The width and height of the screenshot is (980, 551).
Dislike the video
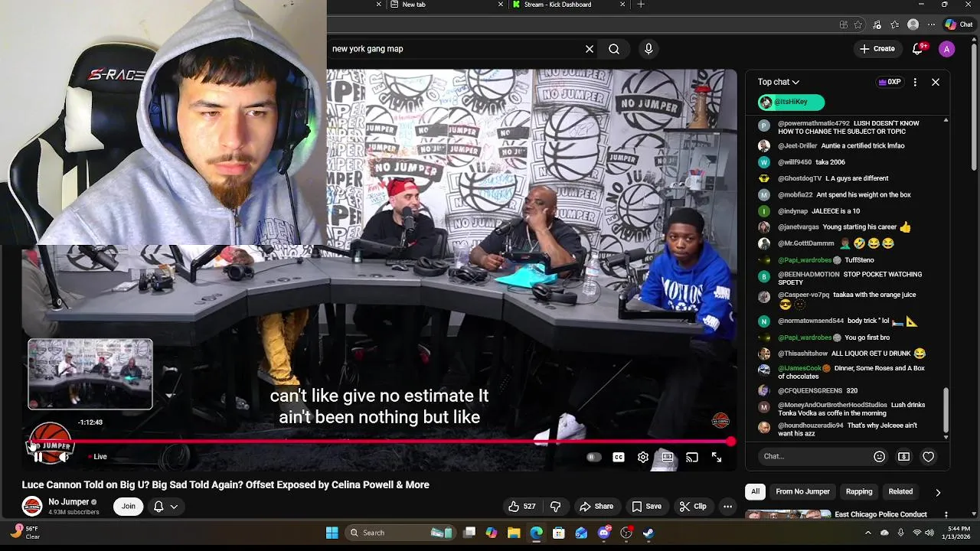coord(556,506)
